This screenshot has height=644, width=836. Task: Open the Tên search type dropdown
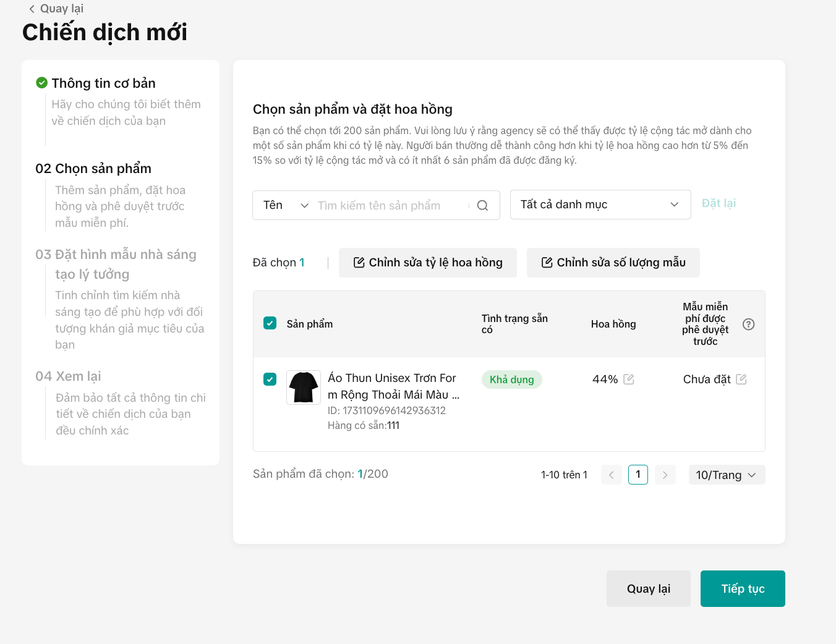[285, 205]
